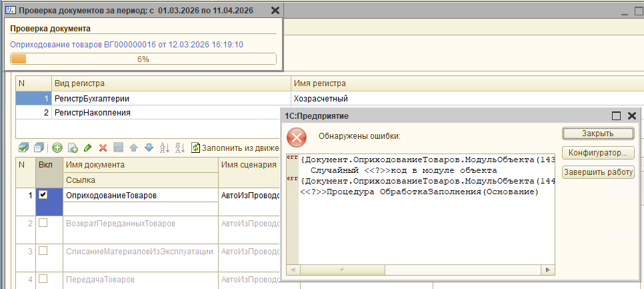Enable Вкл checkbox for ВозвратПереданныхТоваров
644x289 pixels.
pyautogui.click(x=43, y=223)
